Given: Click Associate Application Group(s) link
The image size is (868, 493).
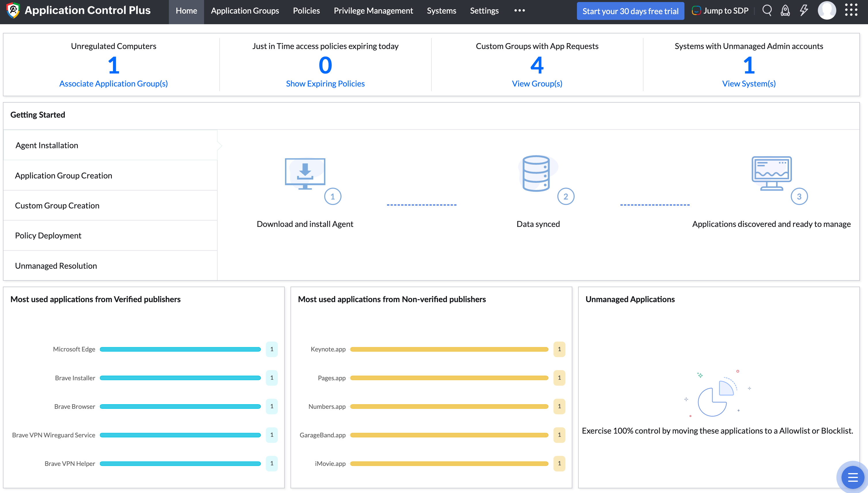Looking at the screenshot, I should pyautogui.click(x=113, y=84).
